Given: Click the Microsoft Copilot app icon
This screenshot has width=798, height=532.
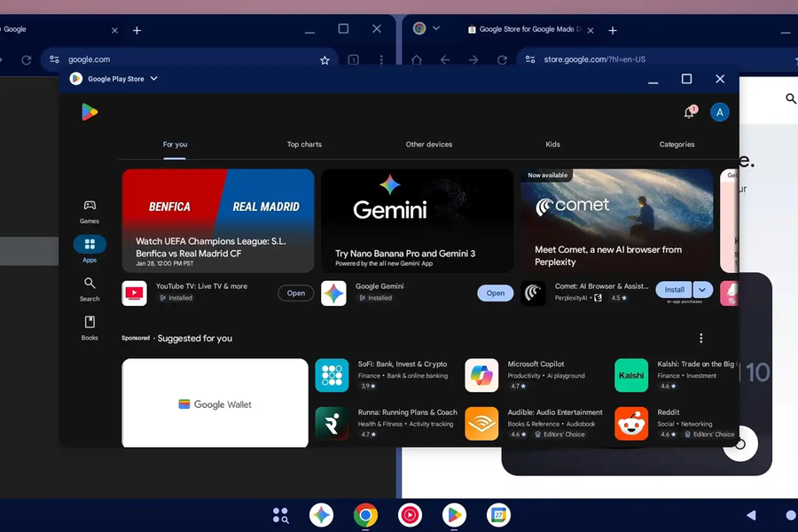Looking at the screenshot, I should pyautogui.click(x=481, y=375).
